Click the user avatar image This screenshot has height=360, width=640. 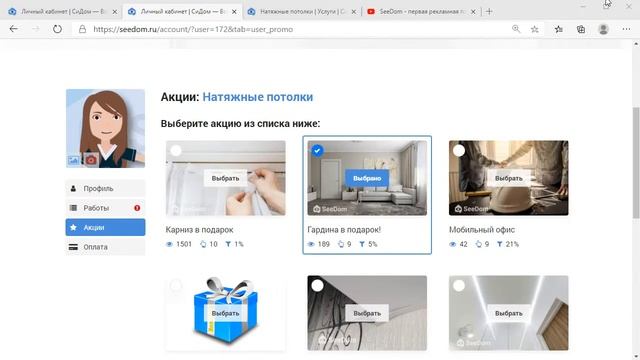point(105,128)
